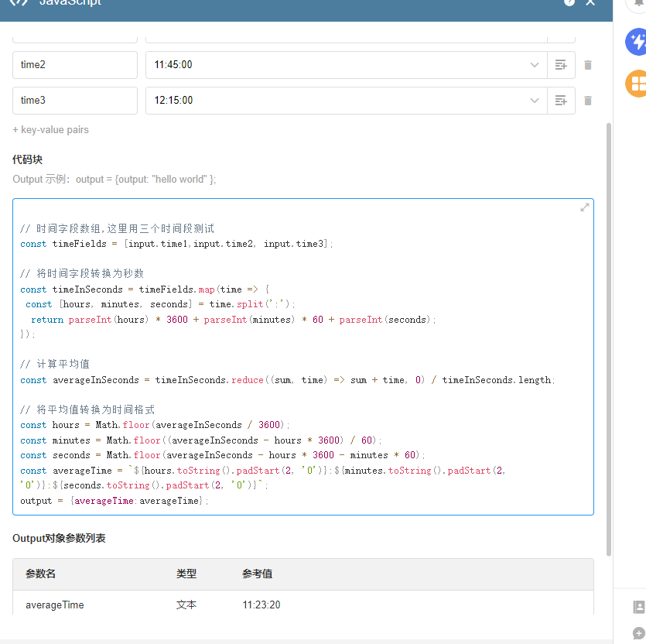Open the contacts book sidebar icon
646x644 pixels.
(638, 607)
